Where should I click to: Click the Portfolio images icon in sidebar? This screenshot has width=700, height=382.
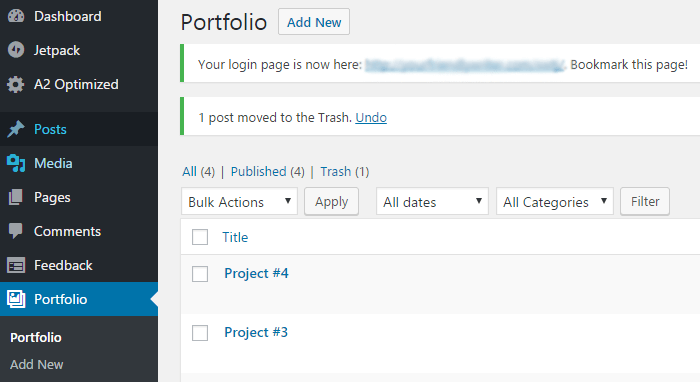pyautogui.click(x=16, y=299)
